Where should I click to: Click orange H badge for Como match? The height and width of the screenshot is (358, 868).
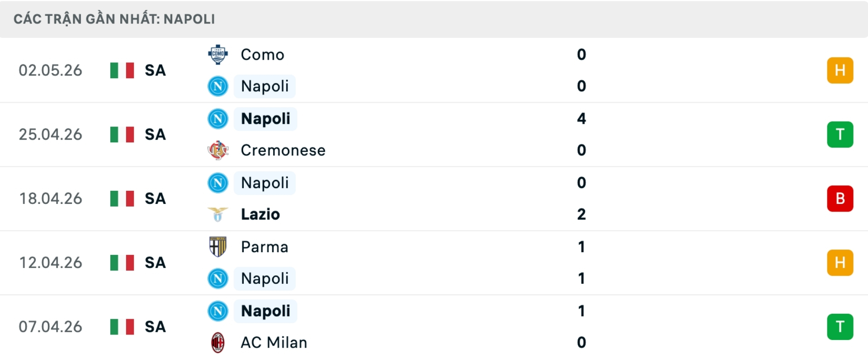(840, 71)
